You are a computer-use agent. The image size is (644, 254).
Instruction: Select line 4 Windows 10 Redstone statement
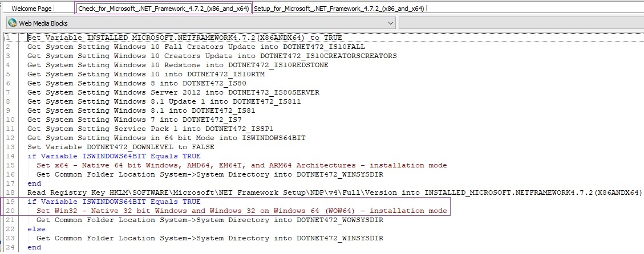pyautogui.click(x=177, y=65)
